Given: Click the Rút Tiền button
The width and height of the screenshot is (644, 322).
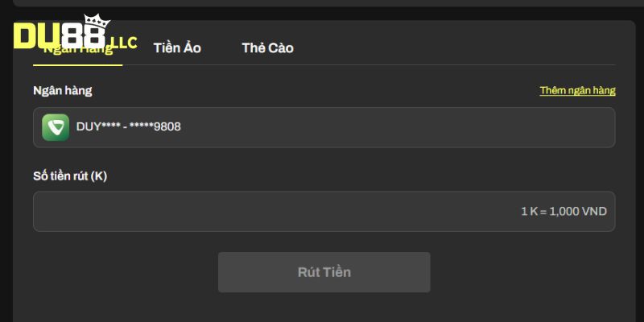Looking at the screenshot, I should click(324, 272).
